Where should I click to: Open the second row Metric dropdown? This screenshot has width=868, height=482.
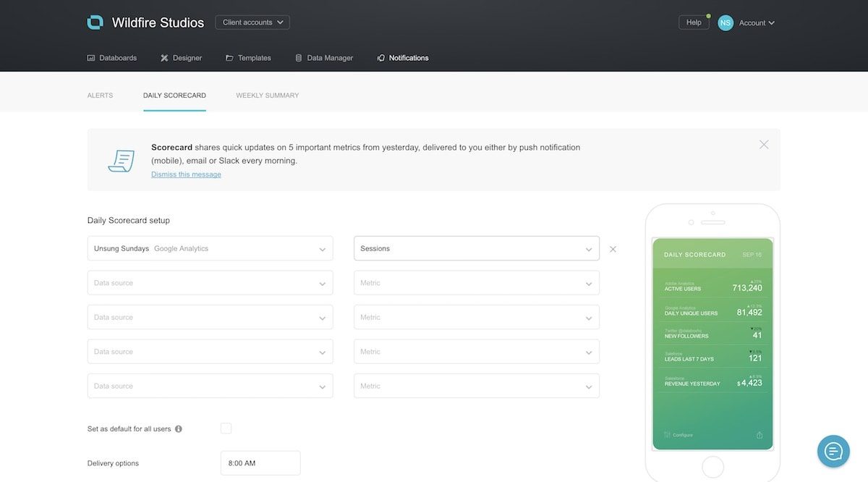click(477, 283)
